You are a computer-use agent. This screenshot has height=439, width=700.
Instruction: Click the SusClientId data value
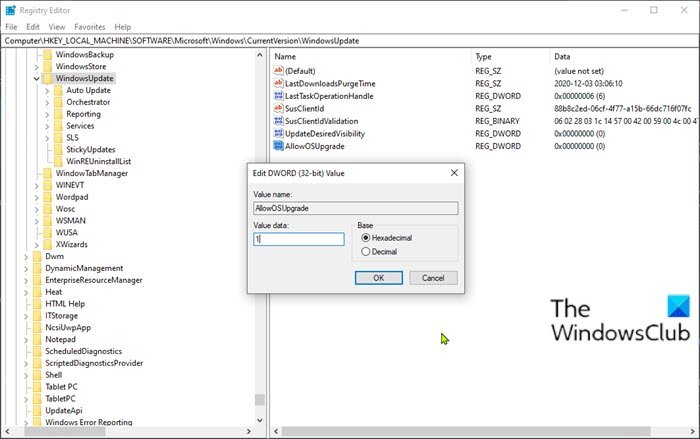622,109
